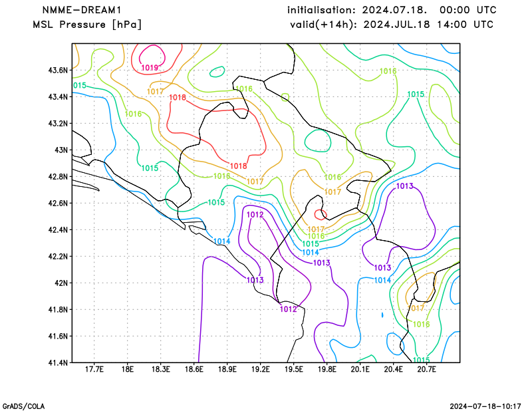
Task: Select the 41.4N latitude axis label
Action: pyautogui.click(x=58, y=362)
